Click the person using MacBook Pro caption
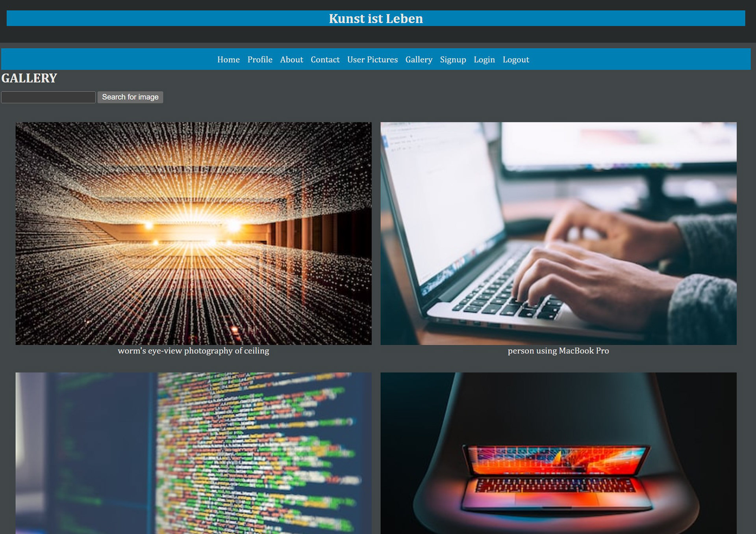The image size is (756, 534). [558, 351]
